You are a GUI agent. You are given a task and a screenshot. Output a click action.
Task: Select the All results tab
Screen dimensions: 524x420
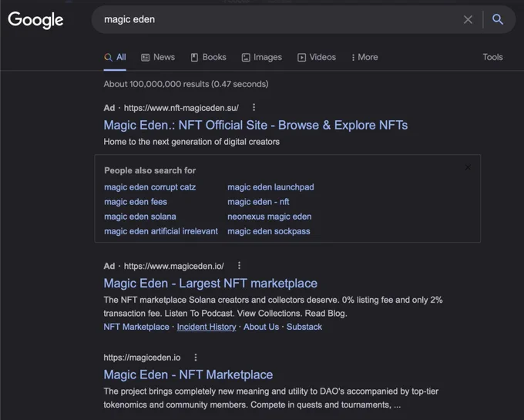(x=115, y=57)
